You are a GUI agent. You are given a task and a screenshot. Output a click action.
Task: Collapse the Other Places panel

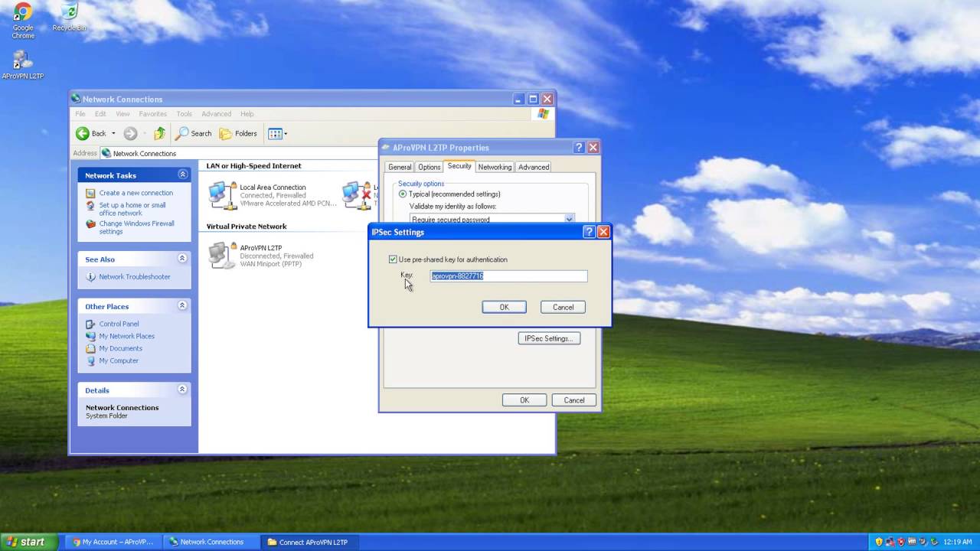(x=182, y=305)
